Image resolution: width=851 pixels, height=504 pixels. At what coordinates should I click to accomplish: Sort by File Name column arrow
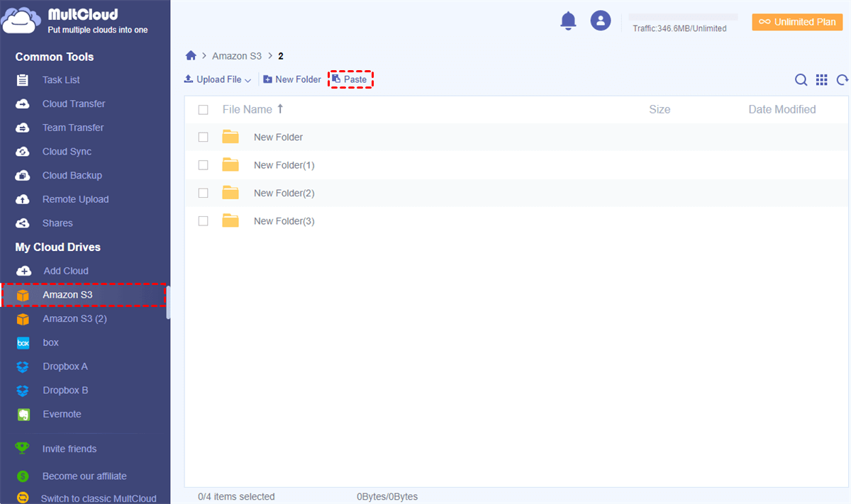(x=280, y=108)
